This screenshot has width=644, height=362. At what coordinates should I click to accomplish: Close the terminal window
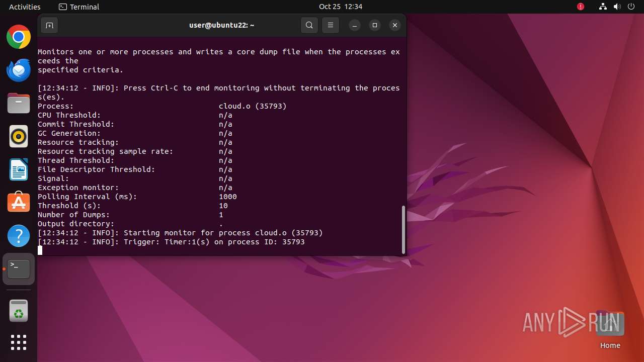[x=395, y=25]
